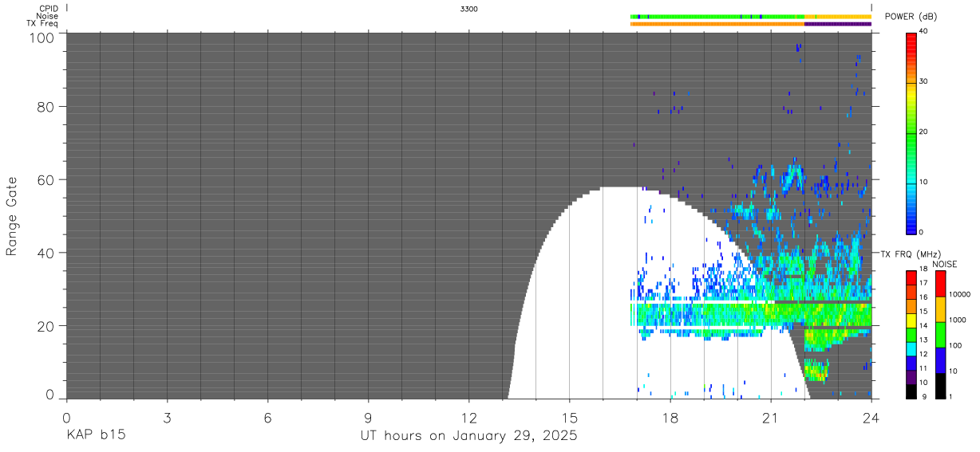Click the 20 tick on the Range Gate axis

(47, 326)
